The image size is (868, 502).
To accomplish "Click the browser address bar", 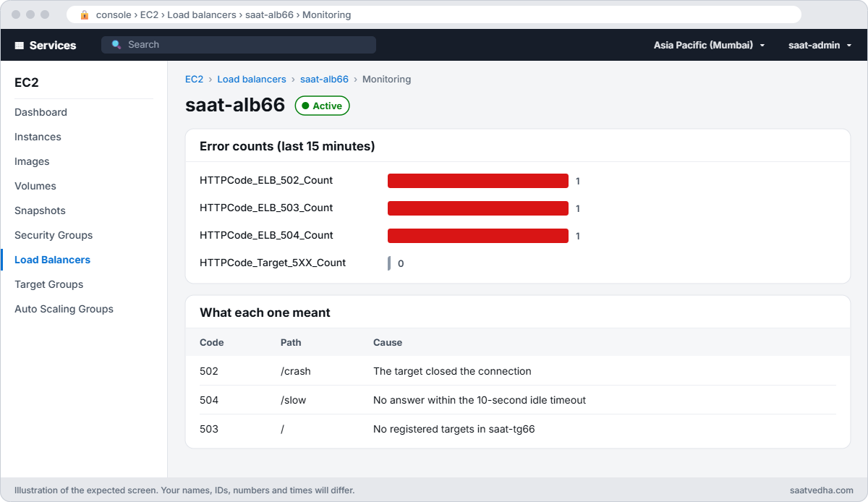I will 434,14.
